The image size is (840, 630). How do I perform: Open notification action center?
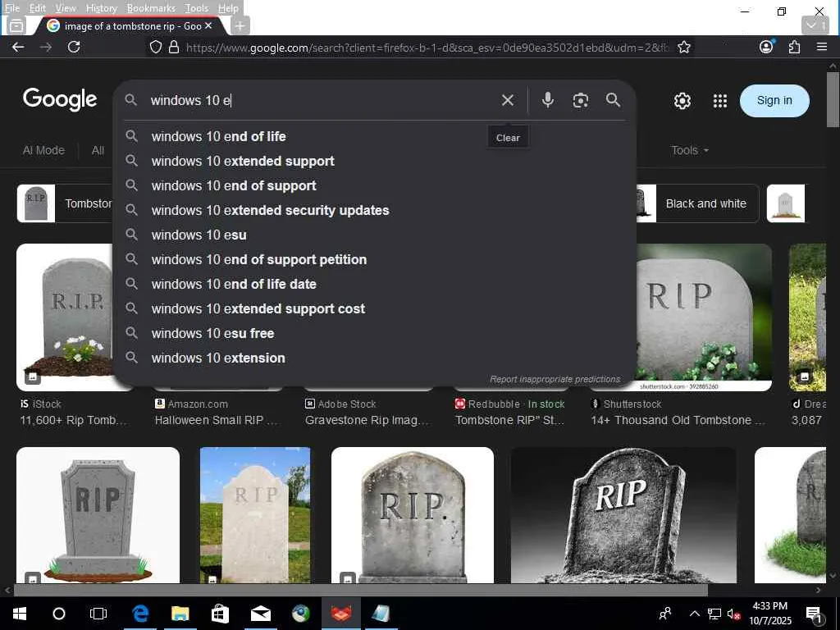[814, 614]
